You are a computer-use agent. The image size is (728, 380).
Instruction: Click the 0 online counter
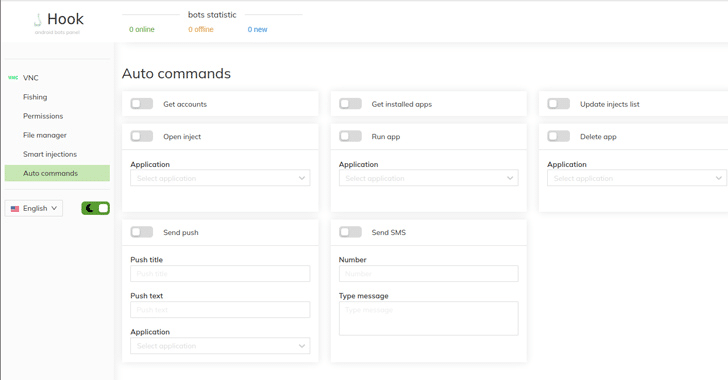pyautogui.click(x=142, y=29)
